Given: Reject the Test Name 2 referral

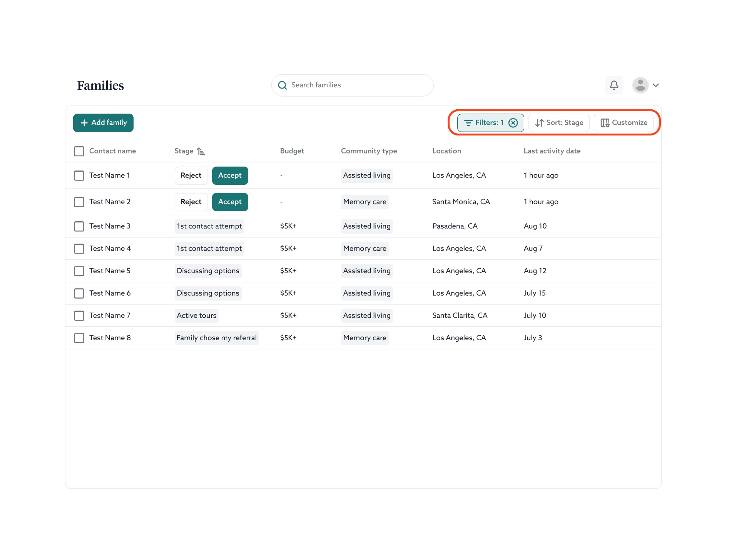Looking at the screenshot, I should tap(191, 202).
